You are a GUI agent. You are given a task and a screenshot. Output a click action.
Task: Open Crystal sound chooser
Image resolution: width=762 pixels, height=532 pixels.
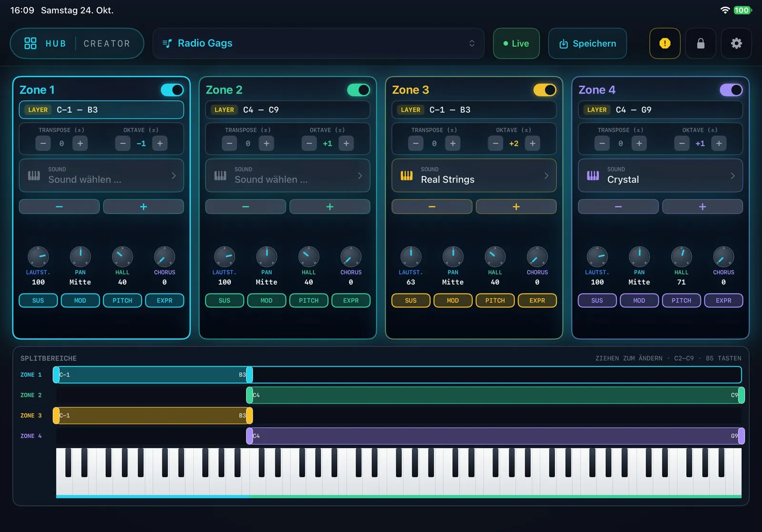tap(660, 176)
